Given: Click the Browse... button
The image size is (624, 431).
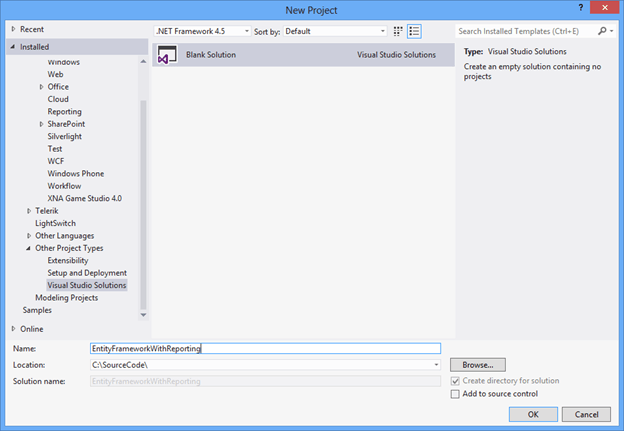Looking at the screenshot, I should click(x=478, y=365).
